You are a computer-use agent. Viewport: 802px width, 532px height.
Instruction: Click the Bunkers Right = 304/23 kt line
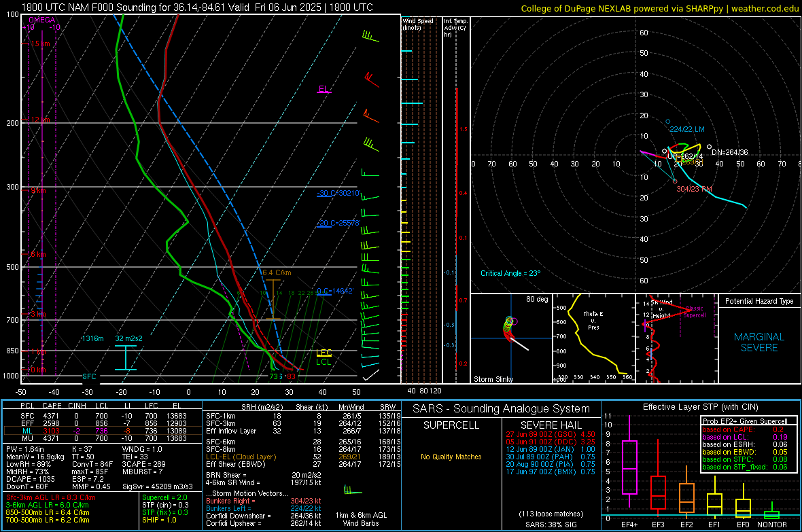pyautogui.click(x=264, y=501)
